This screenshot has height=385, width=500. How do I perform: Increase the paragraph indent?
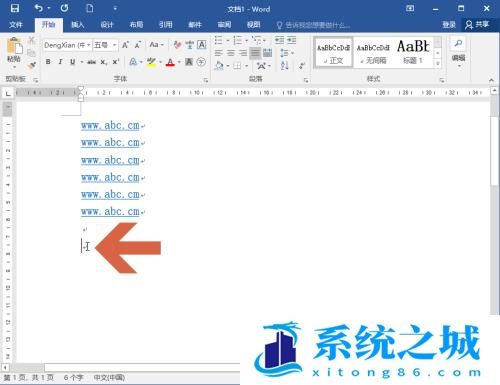[292, 40]
